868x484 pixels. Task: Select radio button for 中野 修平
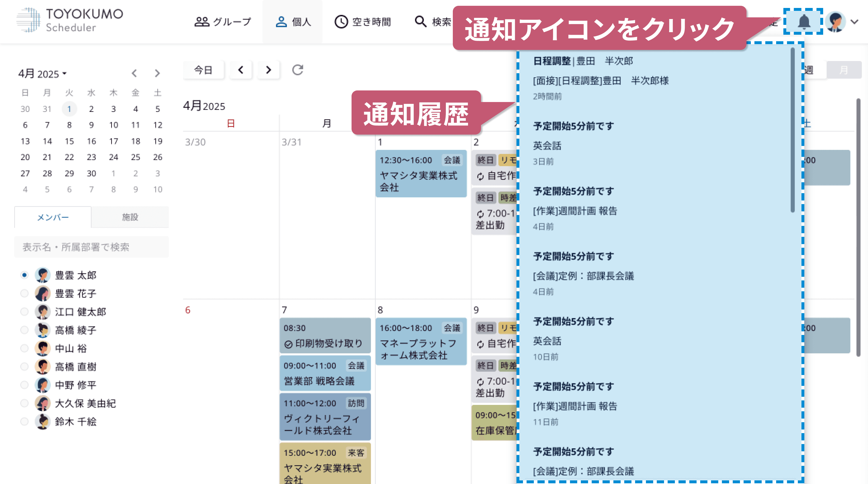(24, 385)
